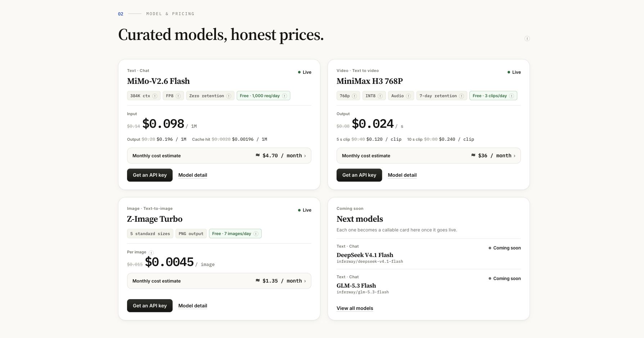
Task: Click the $0.098 input price
Action: point(163,123)
